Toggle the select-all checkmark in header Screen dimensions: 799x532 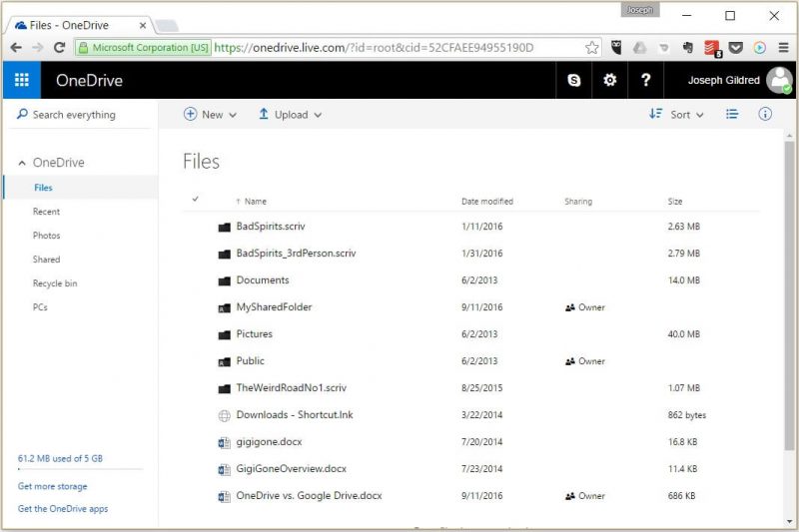(x=195, y=199)
